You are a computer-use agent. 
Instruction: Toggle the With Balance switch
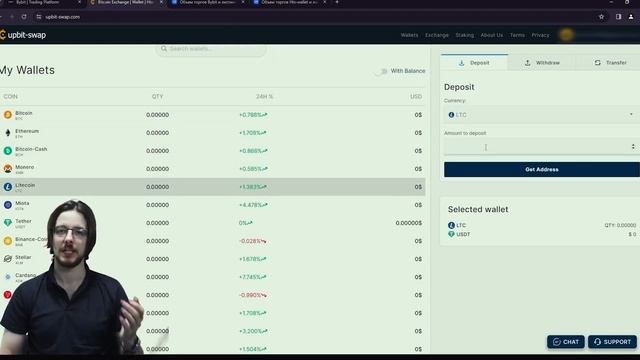381,71
